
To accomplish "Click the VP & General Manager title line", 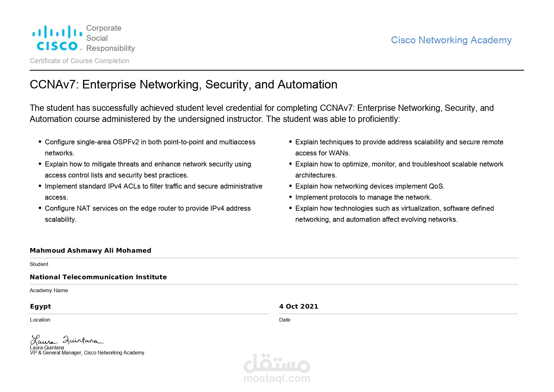I will (87, 353).
